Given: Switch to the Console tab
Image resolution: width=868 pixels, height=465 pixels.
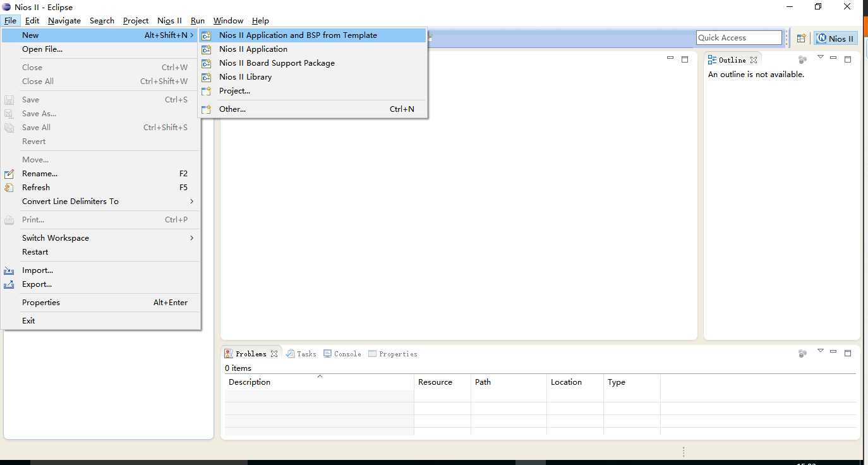Looking at the screenshot, I should point(342,354).
